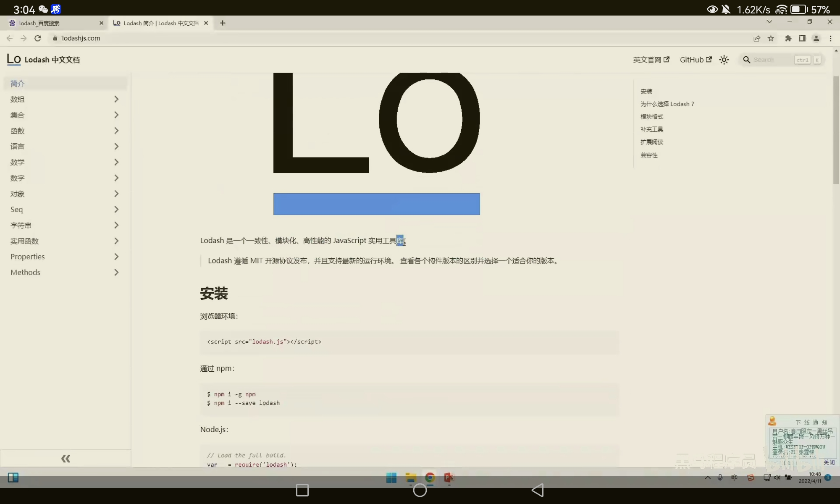Bookmark page with the star icon
The image size is (840, 504).
(x=771, y=38)
